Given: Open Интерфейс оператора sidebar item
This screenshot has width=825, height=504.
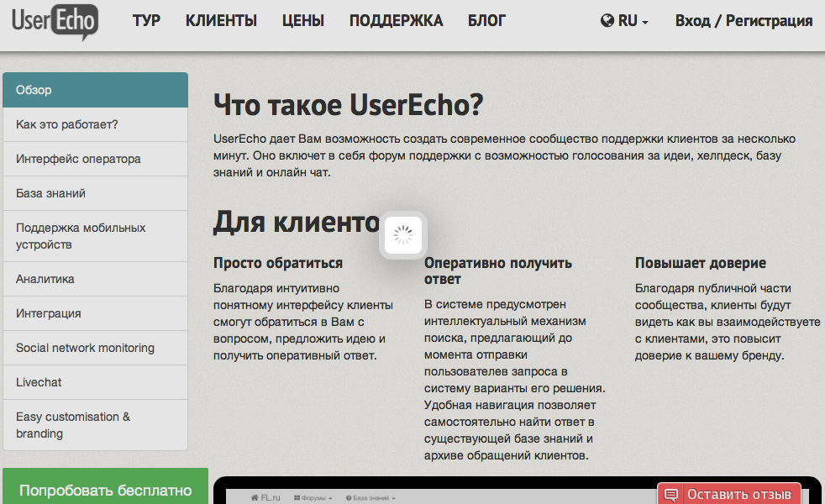Looking at the screenshot, I should pyautogui.click(x=95, y=159).
